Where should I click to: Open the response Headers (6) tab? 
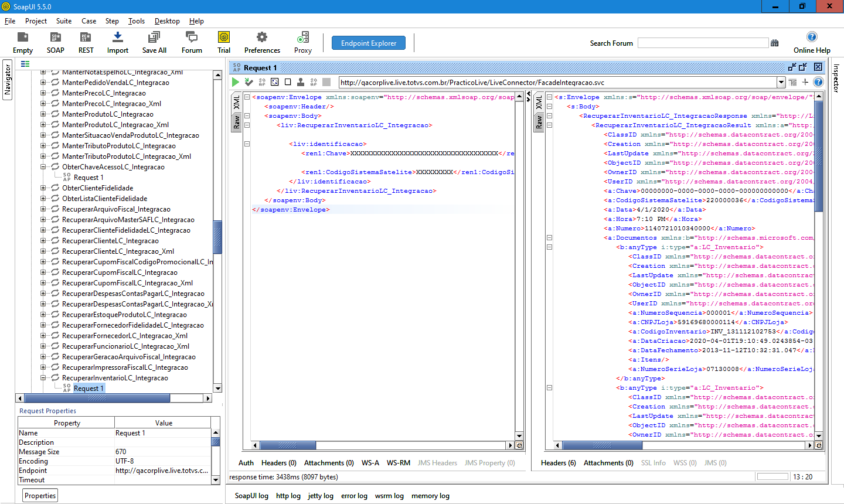558,463
